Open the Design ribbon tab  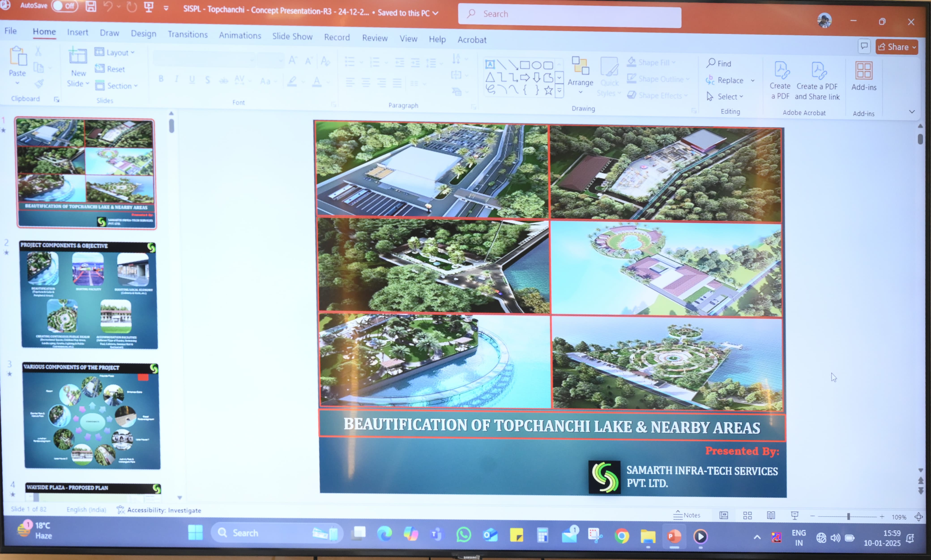[143, 34]
